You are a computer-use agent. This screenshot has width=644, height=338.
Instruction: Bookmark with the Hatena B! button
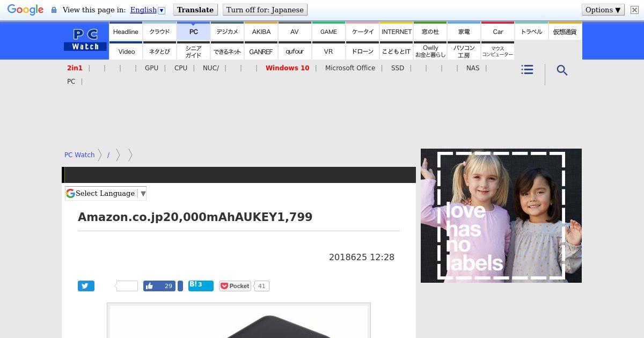point(201,285)
